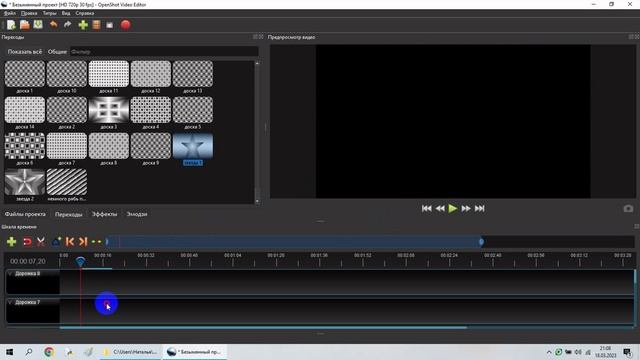640x360 pixels.
Task: Open the Файл menu
Action: coord(10,13)
